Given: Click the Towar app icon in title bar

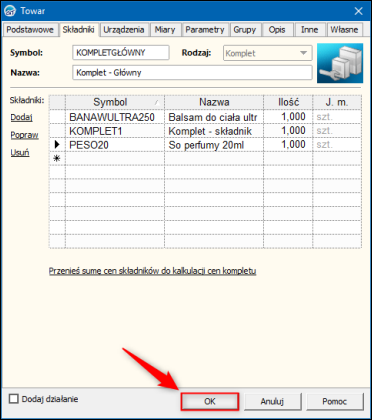Looking at the screenshot, I should tap(11, 11).
